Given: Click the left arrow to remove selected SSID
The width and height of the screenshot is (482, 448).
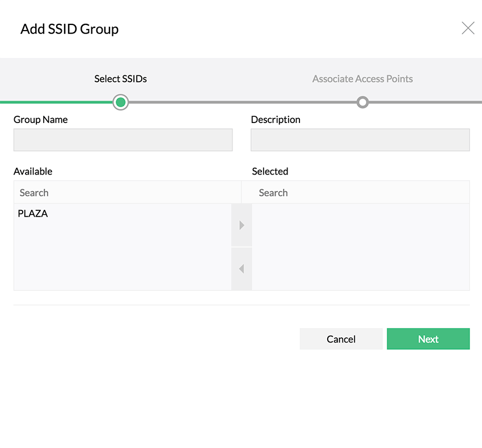Looking at the screenshot, I should point(242,269).
